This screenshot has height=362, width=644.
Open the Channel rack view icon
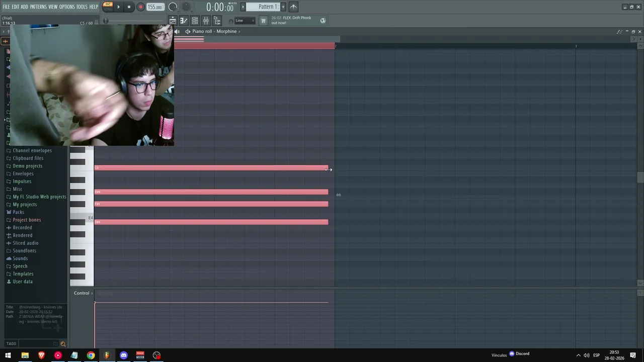[x=195, y=21]
